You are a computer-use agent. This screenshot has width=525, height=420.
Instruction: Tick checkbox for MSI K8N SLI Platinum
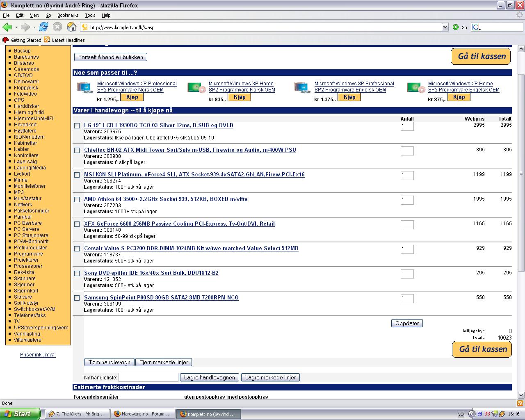click(x=77, y=175)
